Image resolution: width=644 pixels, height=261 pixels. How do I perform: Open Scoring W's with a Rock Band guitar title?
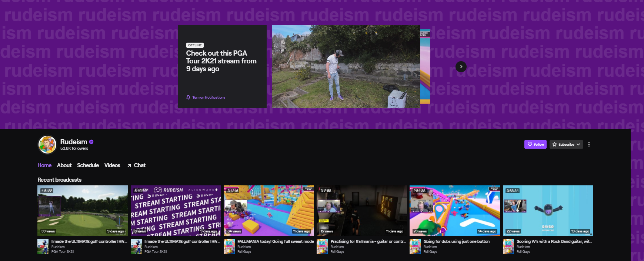(x=554, y=241)
